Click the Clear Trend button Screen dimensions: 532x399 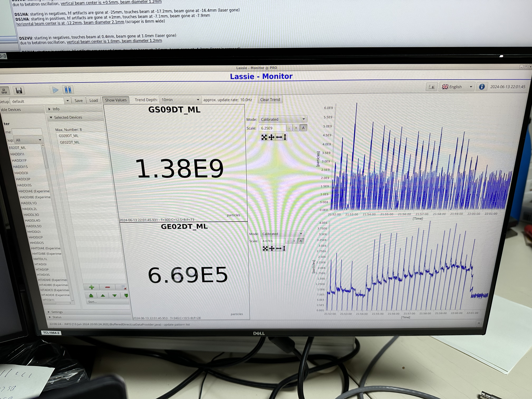270,100
